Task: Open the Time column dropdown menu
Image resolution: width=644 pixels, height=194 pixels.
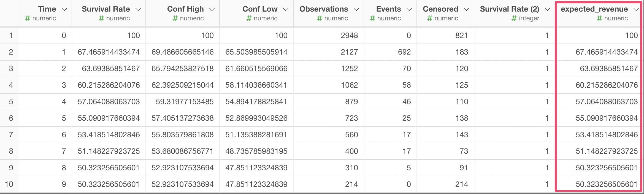Action: (x=64, y=9)
